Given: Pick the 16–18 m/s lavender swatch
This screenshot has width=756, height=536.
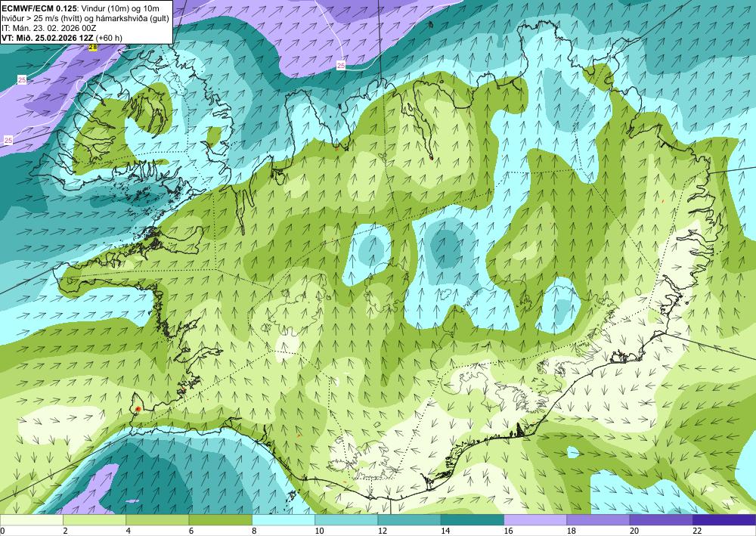Looking at the screenshot, I should 535,519.
